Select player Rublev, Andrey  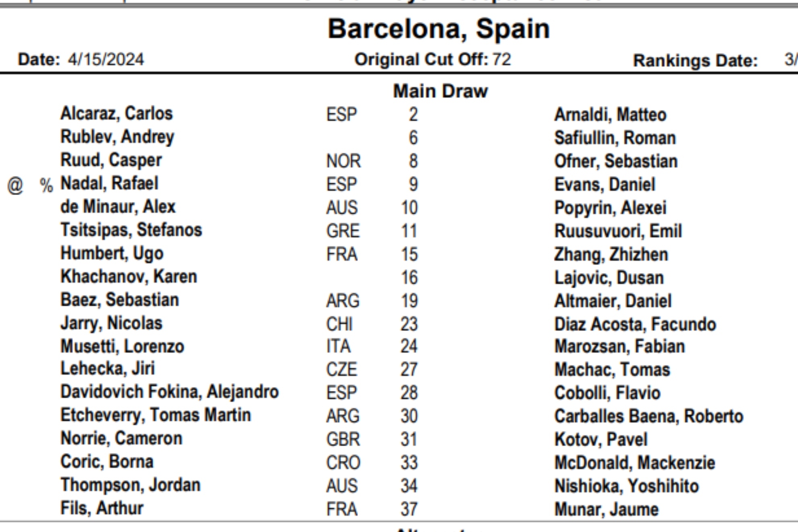(x=117, y=137)
